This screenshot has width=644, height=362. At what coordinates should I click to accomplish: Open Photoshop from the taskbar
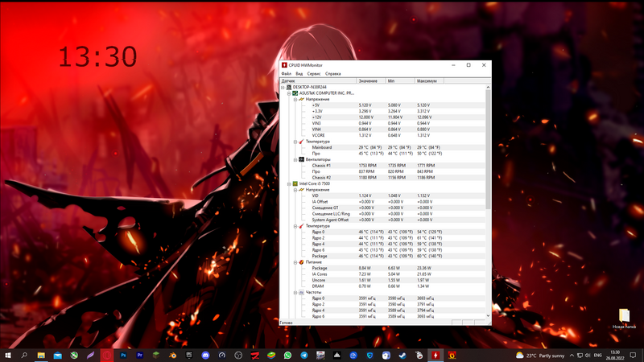click(x=123, y=355)
